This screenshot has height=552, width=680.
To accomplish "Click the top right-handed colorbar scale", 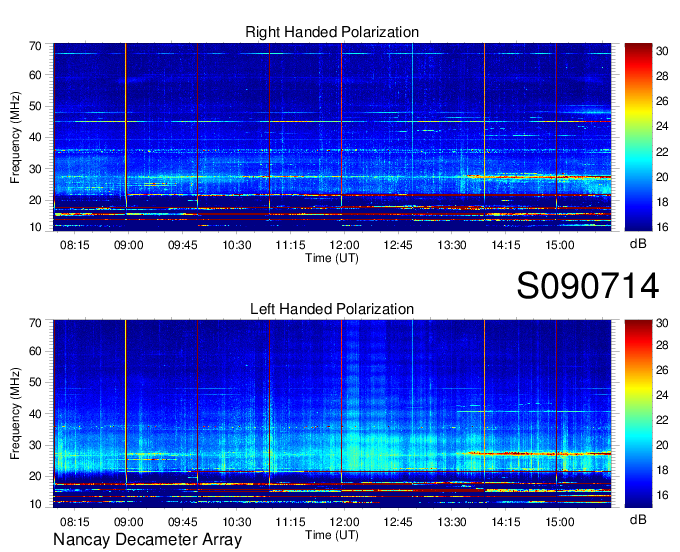I will click(638, 137).
